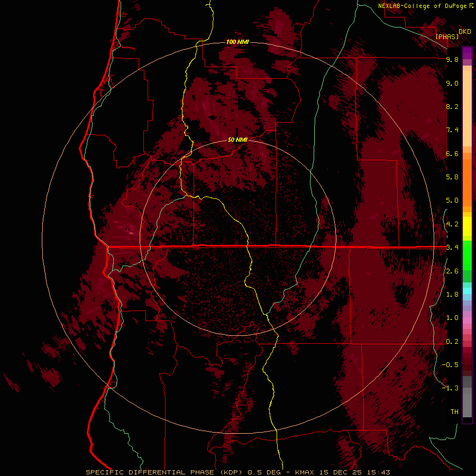The height and width of the screenshot is (476, 476).
Task: Click the 50 NMI range ring label
Action: pos(237,140)
